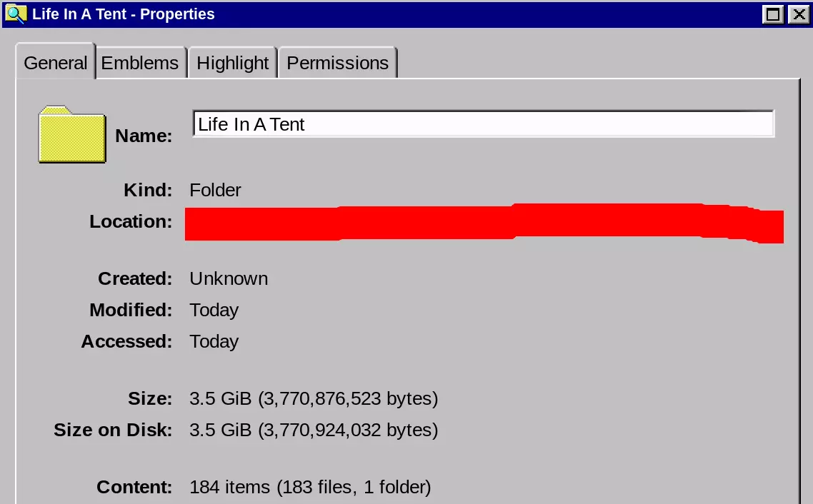Click the Properties window title bar icon

coord(16,14)
